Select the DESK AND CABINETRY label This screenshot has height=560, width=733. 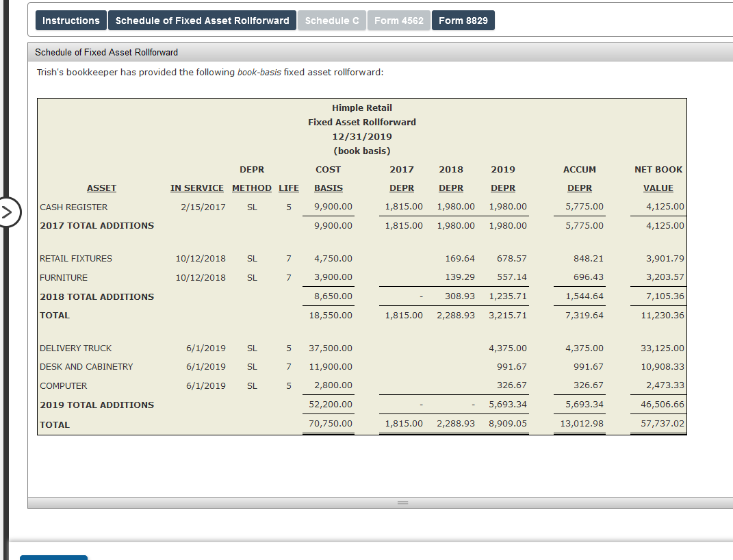86,367
